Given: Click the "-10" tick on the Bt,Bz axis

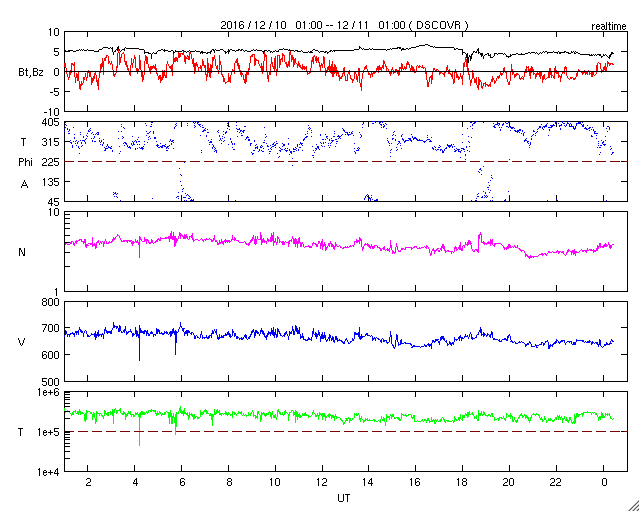Looking at the screenshot, I should pyautogui.click(x=52, y=111).
